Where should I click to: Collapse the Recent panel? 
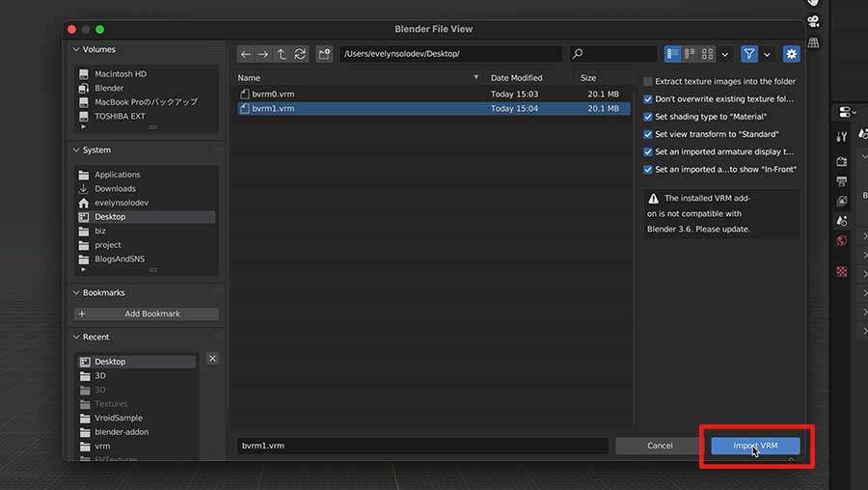[76, 338]
